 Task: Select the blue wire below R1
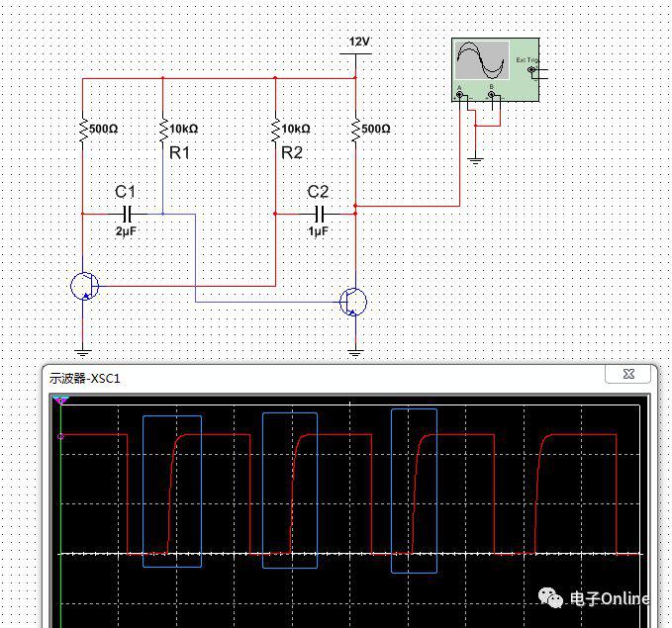click(x=162, y=183)
